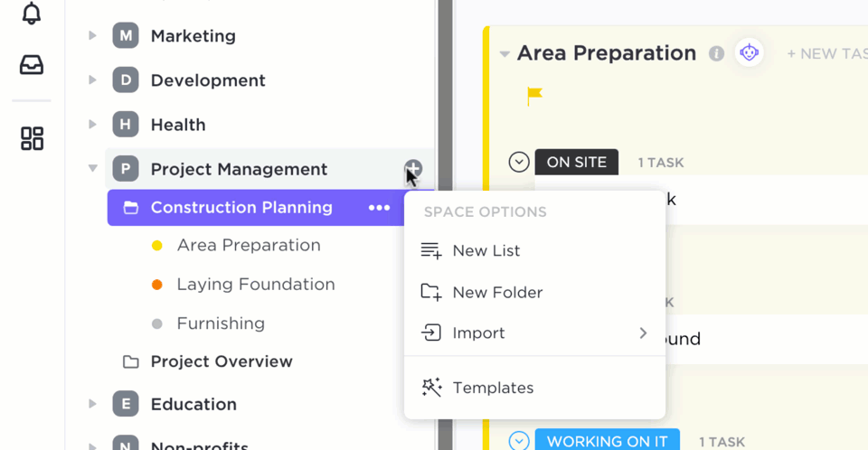The image size is (868, 450).
Task: Choose New List from Space Options
Action: pos(486,250)
